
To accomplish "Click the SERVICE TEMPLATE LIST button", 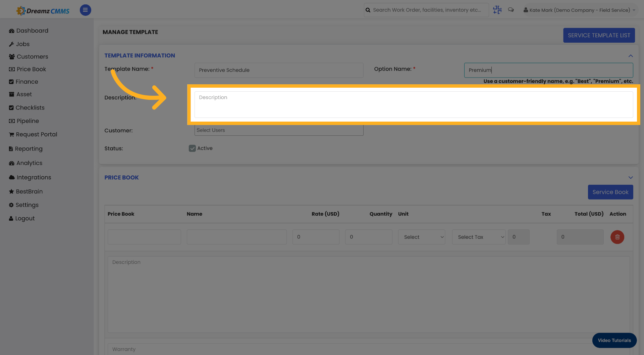I will point(599,35).
